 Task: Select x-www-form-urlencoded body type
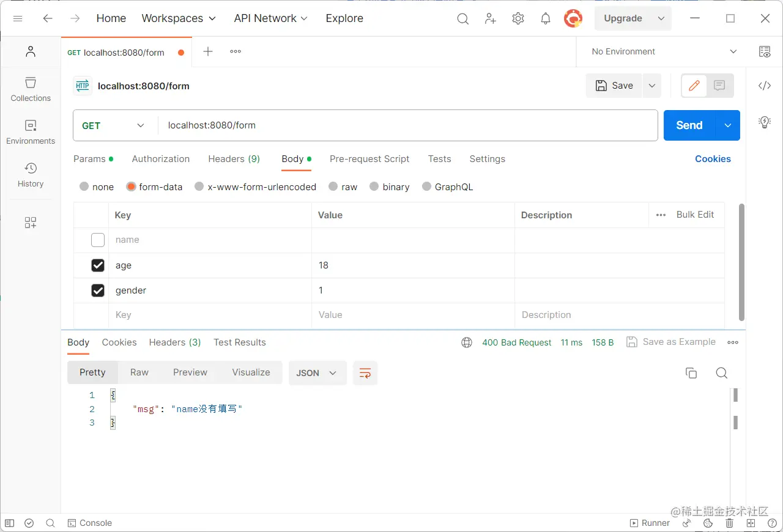pos(199,187)
